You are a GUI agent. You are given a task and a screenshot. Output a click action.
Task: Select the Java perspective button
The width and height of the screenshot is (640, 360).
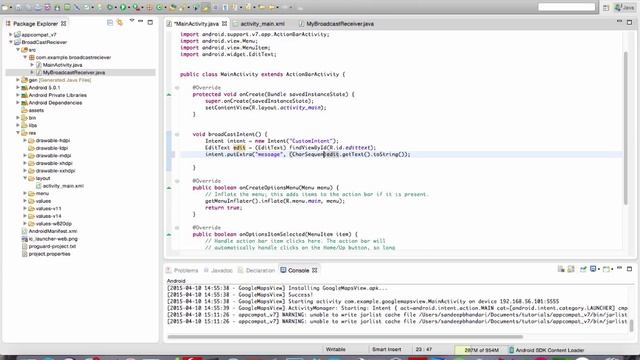[x=625, y=8]
